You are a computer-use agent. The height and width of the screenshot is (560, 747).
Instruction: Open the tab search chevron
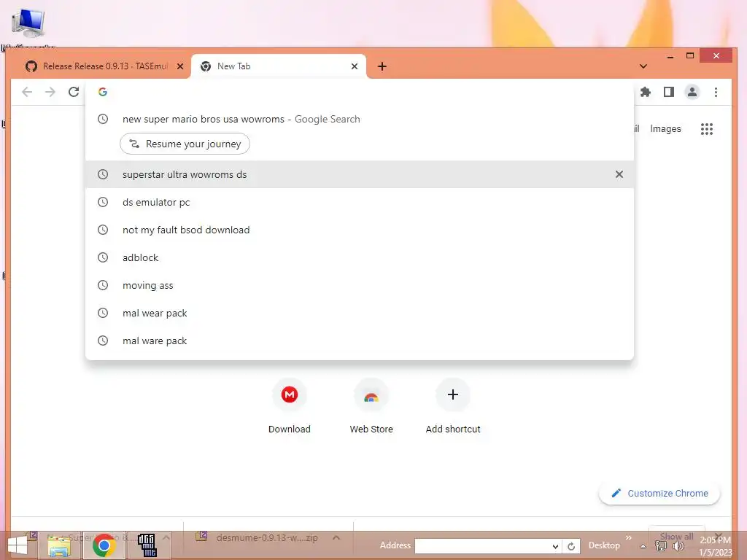click(643, 66)
